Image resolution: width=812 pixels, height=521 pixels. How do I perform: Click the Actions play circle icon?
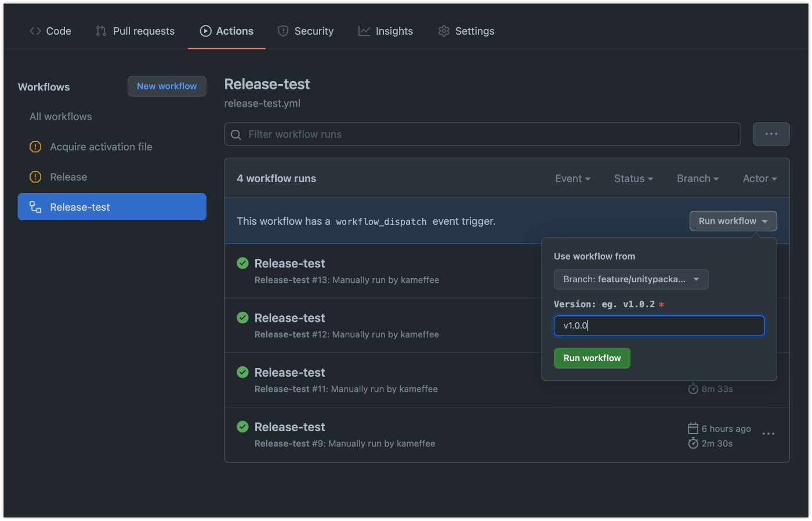206,31
